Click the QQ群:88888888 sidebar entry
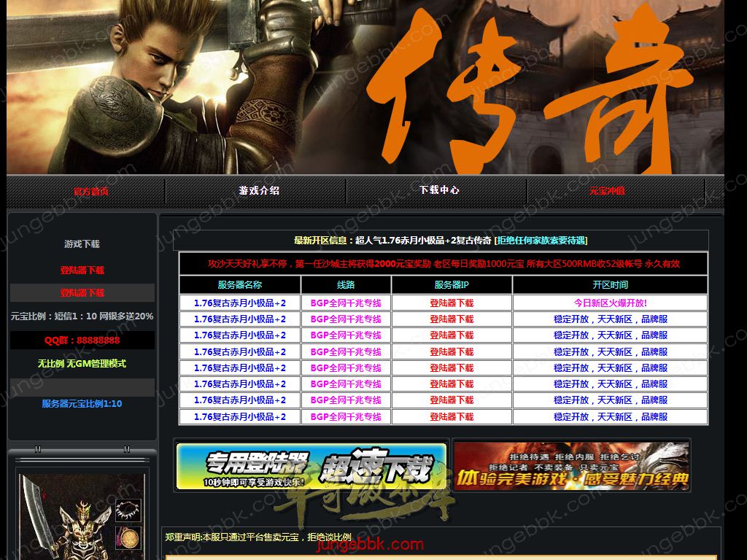The height and width of the screenshot is (560, 747). tap(82, 341)
